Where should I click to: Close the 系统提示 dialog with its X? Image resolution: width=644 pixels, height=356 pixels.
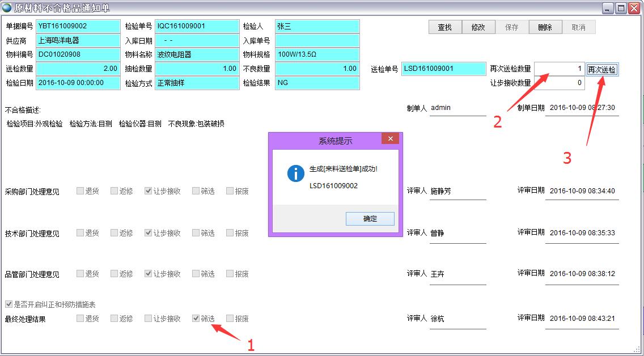click(x=389, y=139)
